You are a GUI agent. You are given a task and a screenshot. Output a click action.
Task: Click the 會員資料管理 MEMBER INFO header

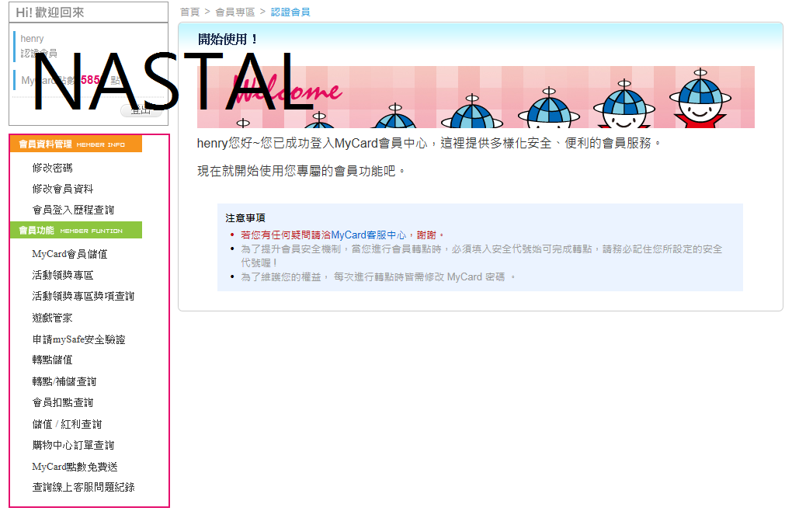click(76, 144)
